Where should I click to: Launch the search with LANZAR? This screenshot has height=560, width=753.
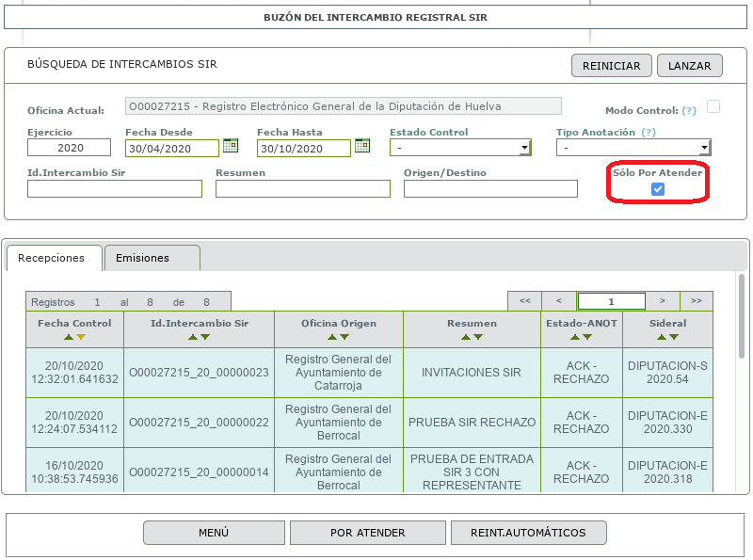pyautogui.click(x=690, y=66)
